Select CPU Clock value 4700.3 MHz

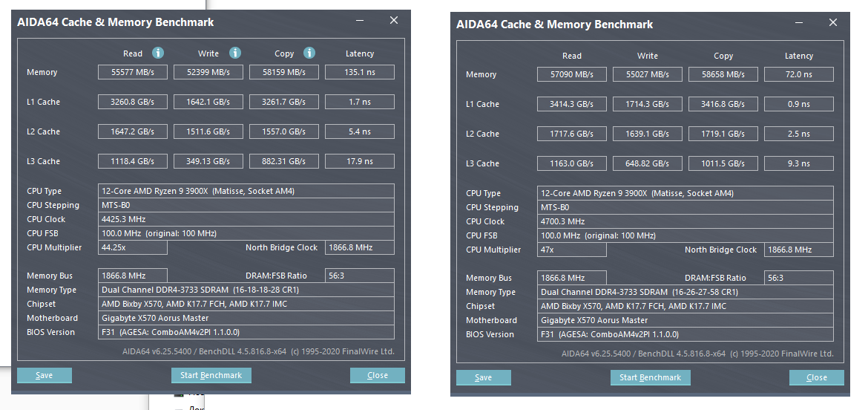(x=685, y=221)
